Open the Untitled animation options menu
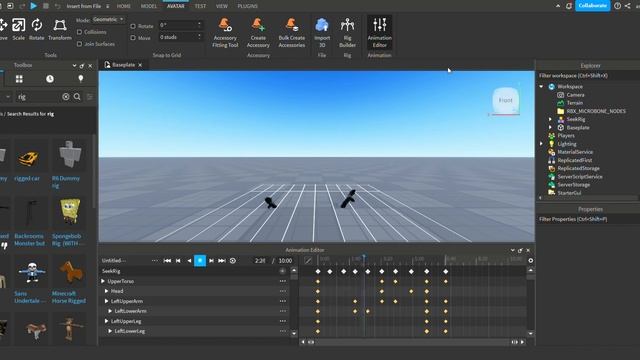 [155, 260]
